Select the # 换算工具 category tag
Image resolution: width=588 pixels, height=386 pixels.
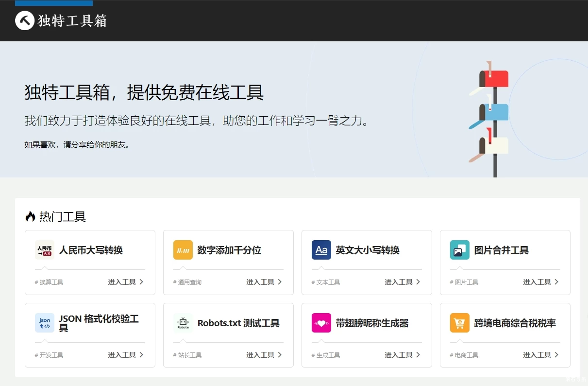click(49, 282)
